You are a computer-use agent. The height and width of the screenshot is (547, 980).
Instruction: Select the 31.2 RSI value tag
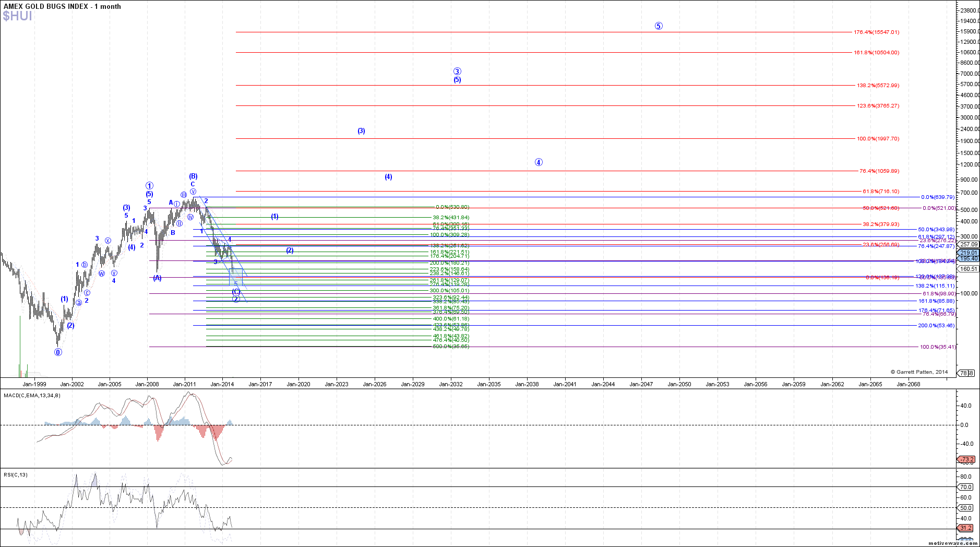(966, 528)
